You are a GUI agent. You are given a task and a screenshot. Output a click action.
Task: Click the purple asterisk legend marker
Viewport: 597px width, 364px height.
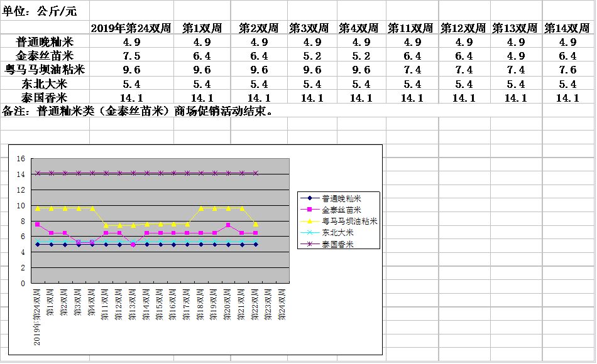pos(310,244)
